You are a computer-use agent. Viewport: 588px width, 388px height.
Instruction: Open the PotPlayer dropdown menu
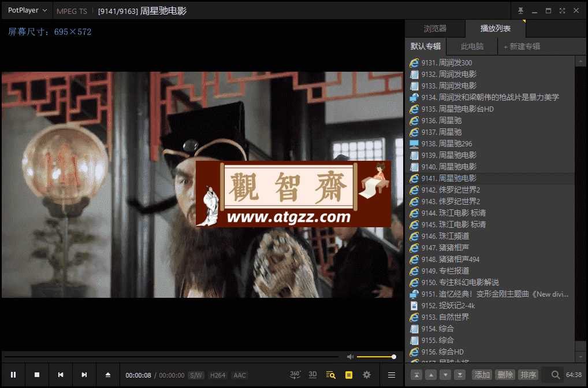pos(27,10)
